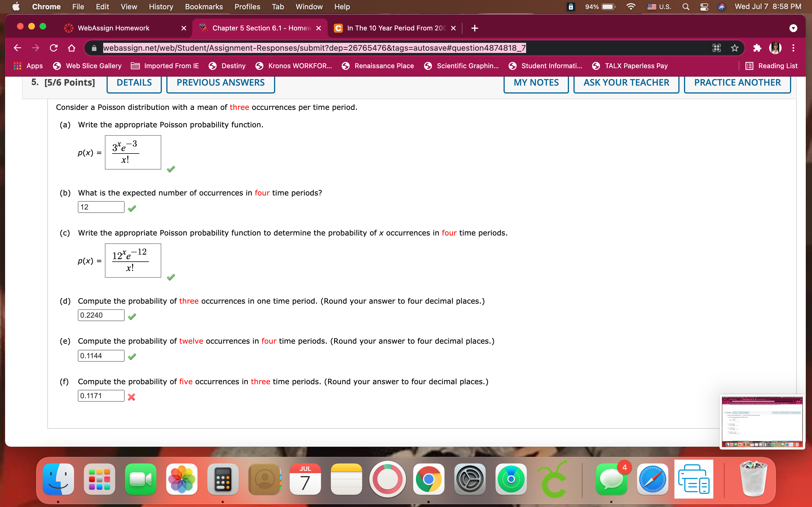Click the home icon in Chrome toolbar
Screen dimensions: 812x507
pos(71,48)
